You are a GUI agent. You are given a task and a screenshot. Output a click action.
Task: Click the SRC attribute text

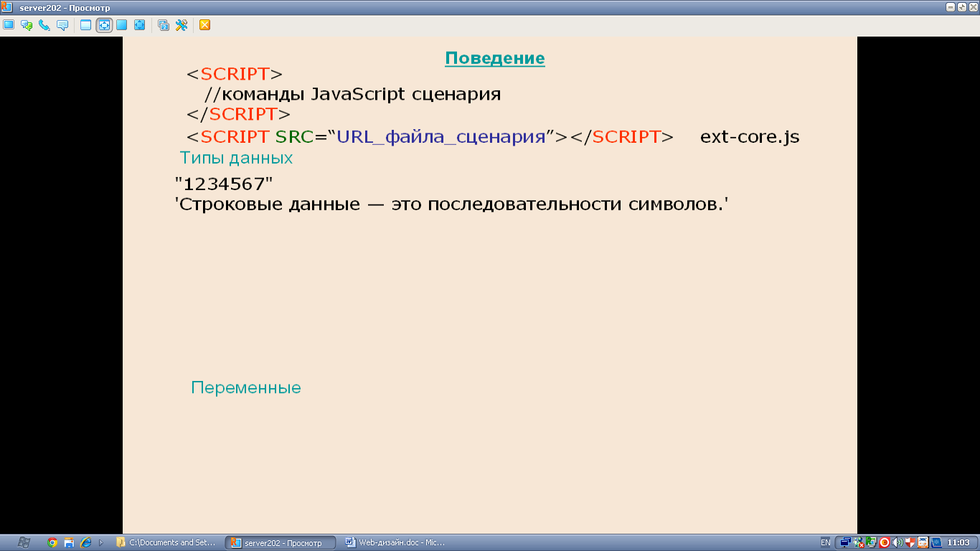click(x=295, y=137)
